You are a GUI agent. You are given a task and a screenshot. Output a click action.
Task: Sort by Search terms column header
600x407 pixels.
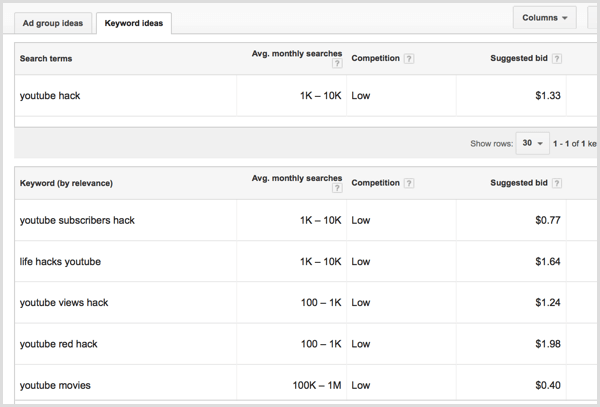click(46, 59)
